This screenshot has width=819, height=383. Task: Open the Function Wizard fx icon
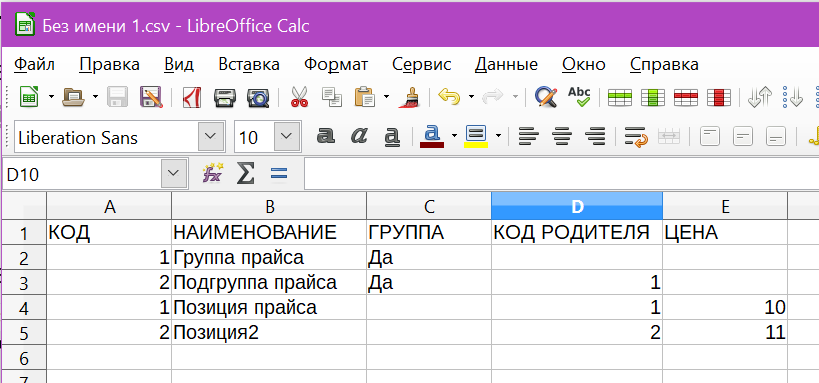213,172
